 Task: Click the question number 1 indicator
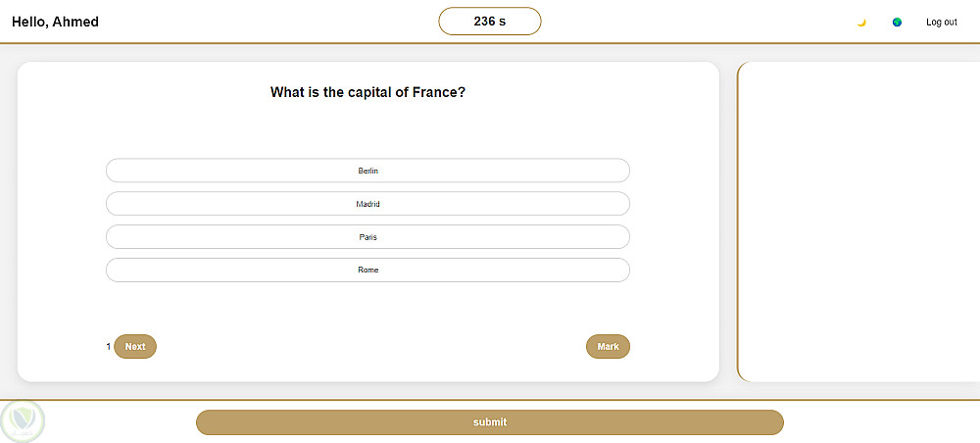pyautogui.click(x=109, y=346)
